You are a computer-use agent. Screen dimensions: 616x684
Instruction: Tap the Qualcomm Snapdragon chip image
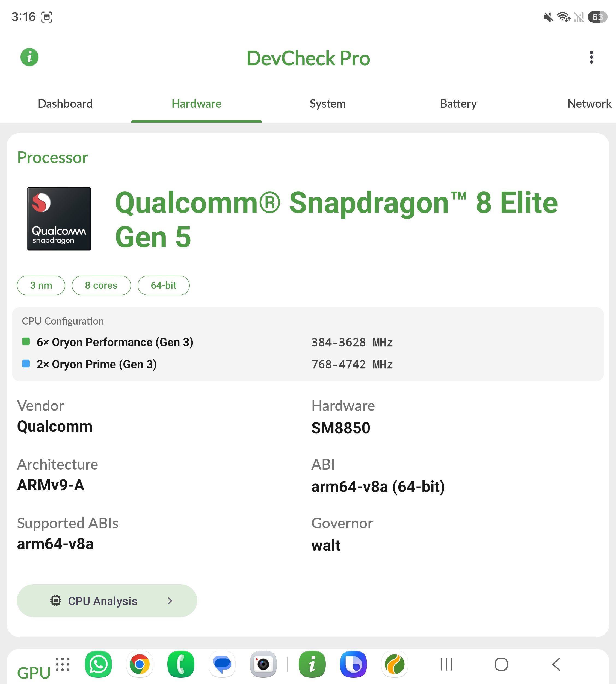(x=59, y=219)
